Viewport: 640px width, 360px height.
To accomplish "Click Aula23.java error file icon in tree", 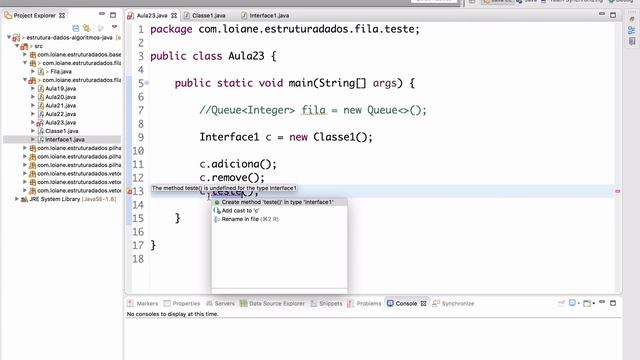I will point(40,122).
